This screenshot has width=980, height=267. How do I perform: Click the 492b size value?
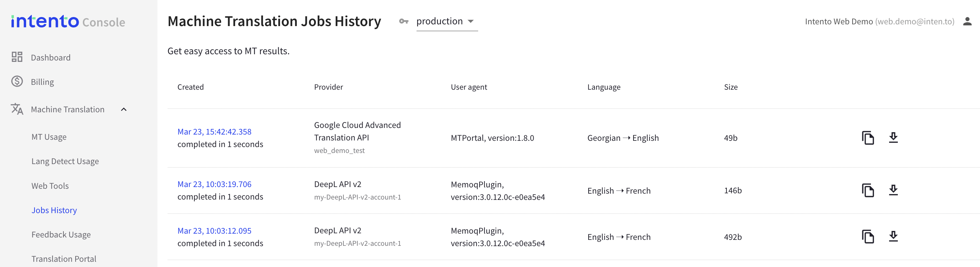(732, 237)
